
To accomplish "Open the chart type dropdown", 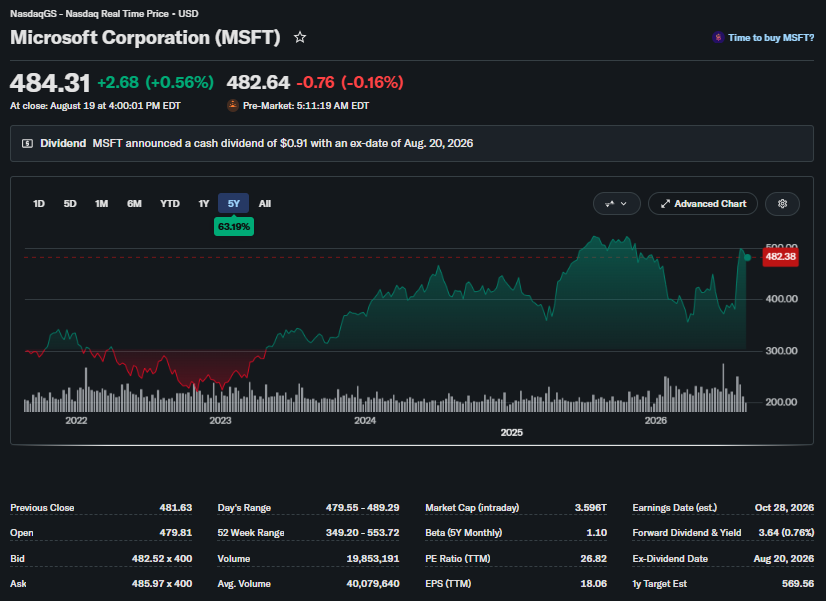I will coord(616,204).
